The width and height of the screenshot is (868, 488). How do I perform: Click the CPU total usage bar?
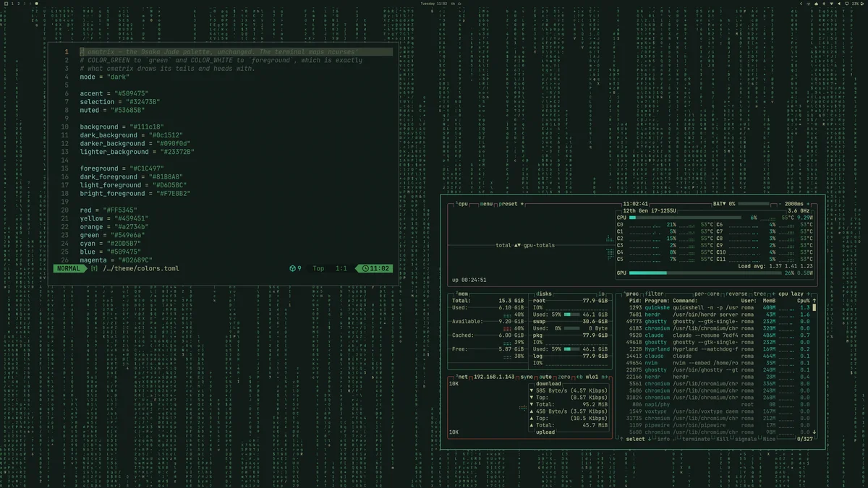685,218
